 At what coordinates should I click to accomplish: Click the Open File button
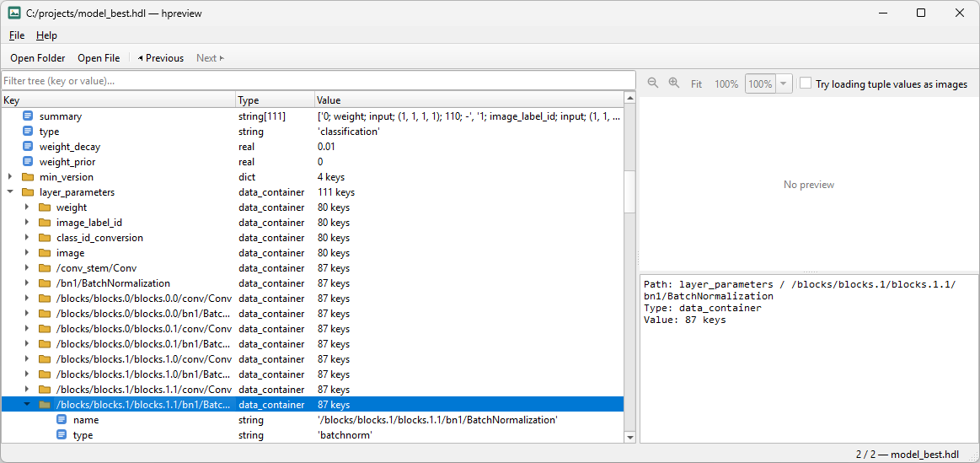pyautogui.click(x=99, y=58)
